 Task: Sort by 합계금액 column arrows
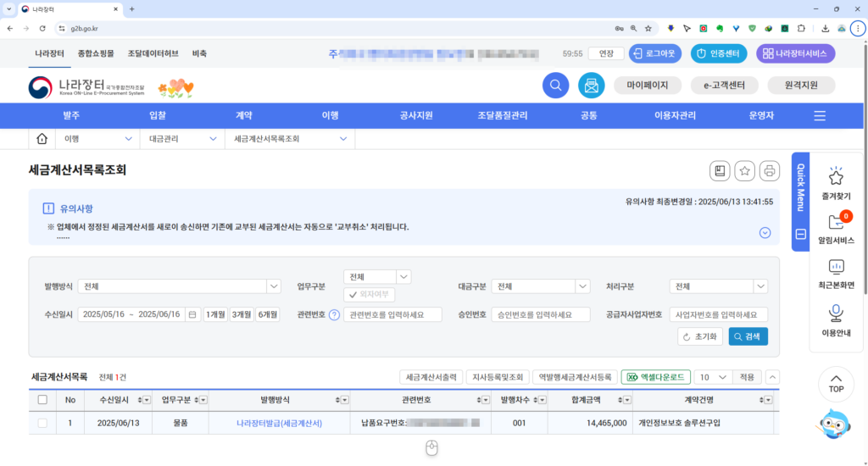click(x=620, y=400)
